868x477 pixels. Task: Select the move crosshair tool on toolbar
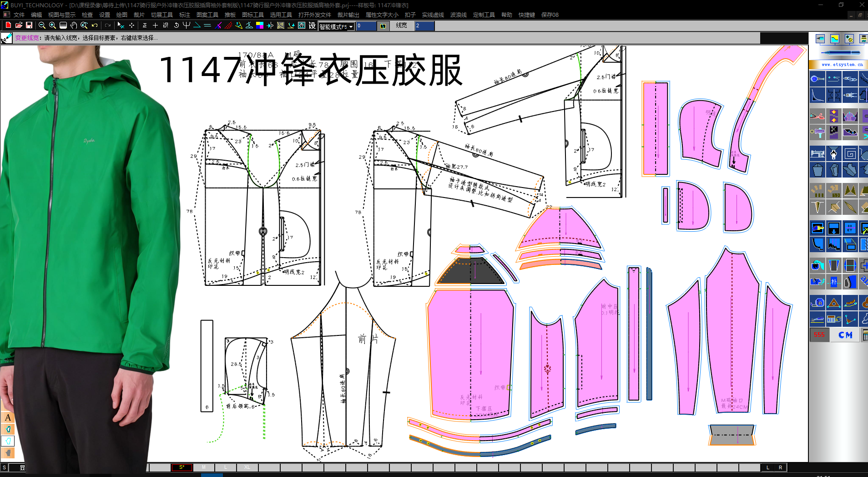[131, 26]
